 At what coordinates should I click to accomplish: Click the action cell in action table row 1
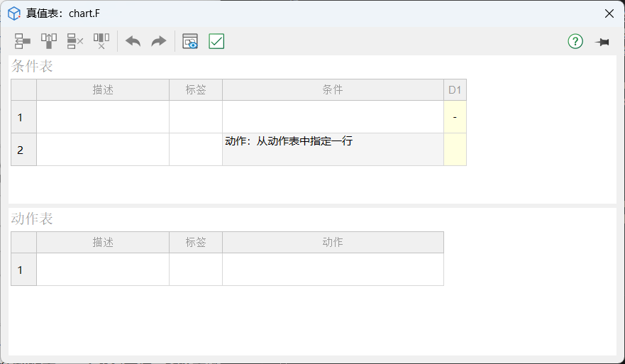tap(333, 270)
